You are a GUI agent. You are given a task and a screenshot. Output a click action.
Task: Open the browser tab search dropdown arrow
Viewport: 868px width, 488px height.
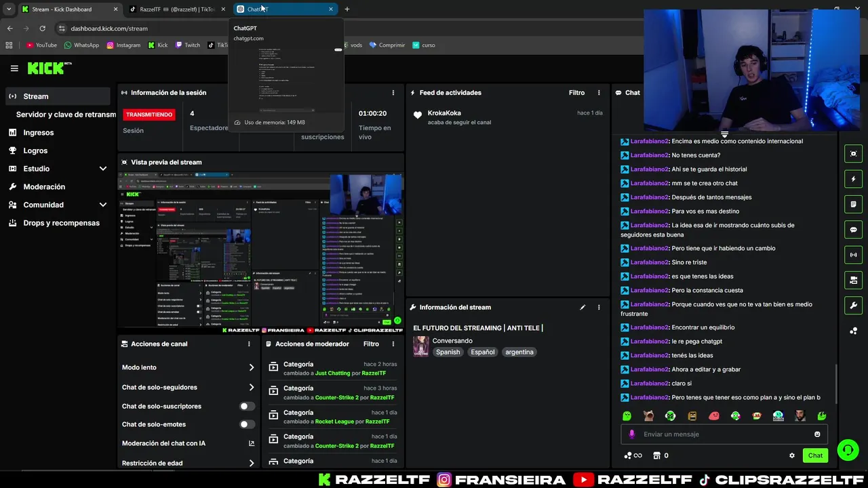coord(9,9)
